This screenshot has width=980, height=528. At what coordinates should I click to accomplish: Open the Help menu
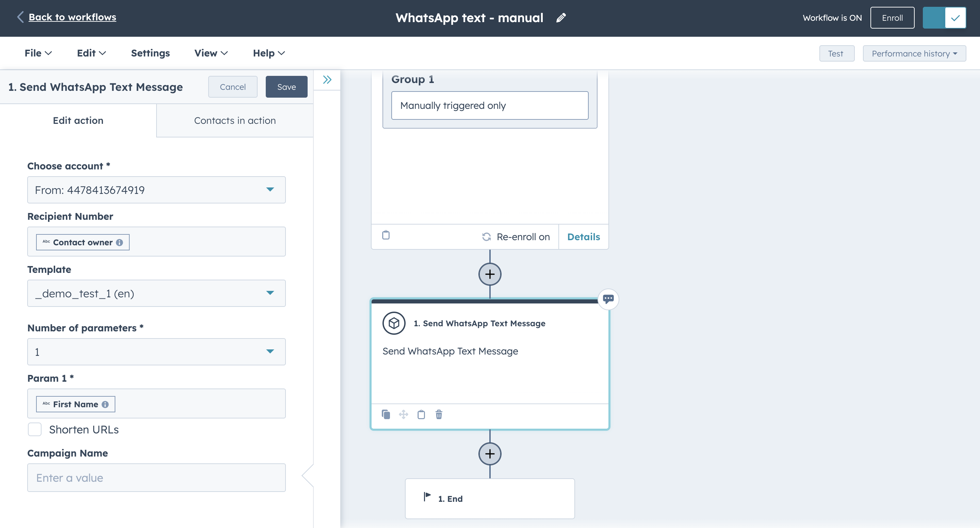pos(269,53)
